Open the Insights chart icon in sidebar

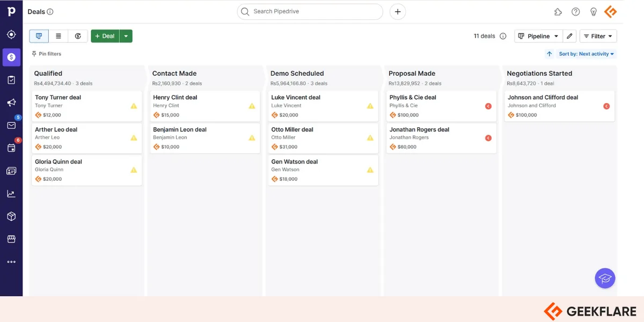11,194
